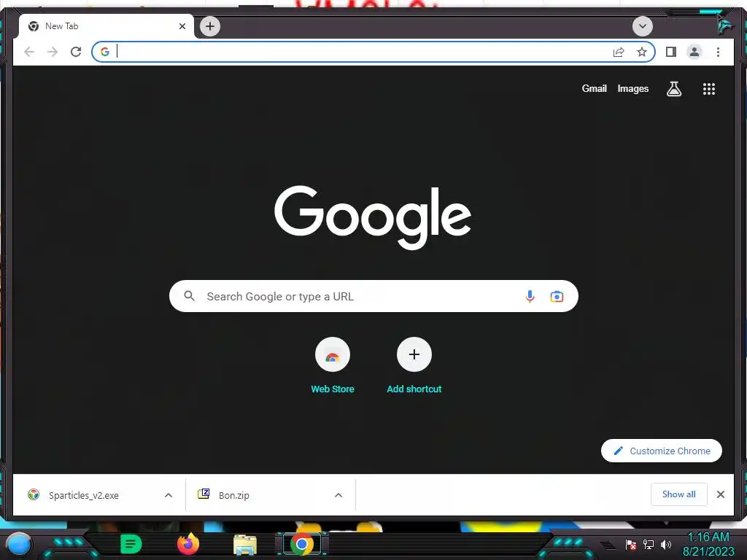Open Google apps grid

709,89
